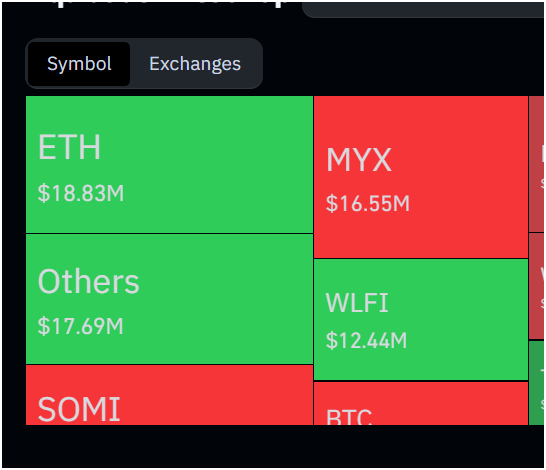Click the empty red area below MYX value
This screenshot has height=470, width=546.
421,237
